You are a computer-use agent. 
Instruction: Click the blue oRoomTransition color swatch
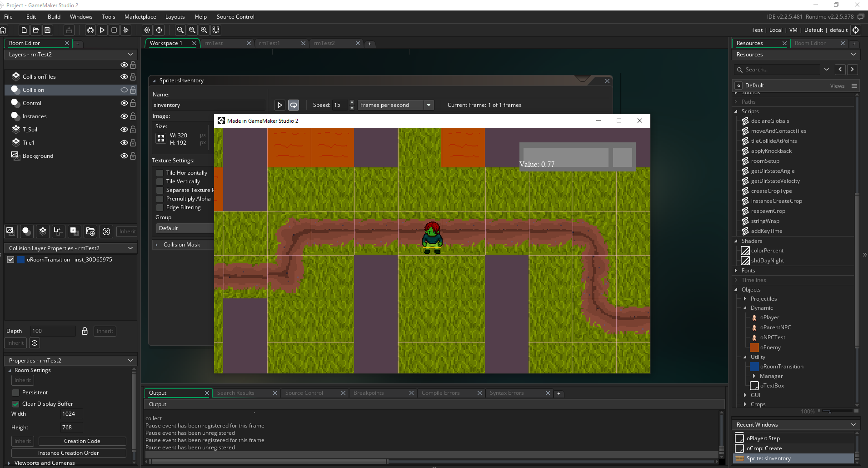(21, 260)
